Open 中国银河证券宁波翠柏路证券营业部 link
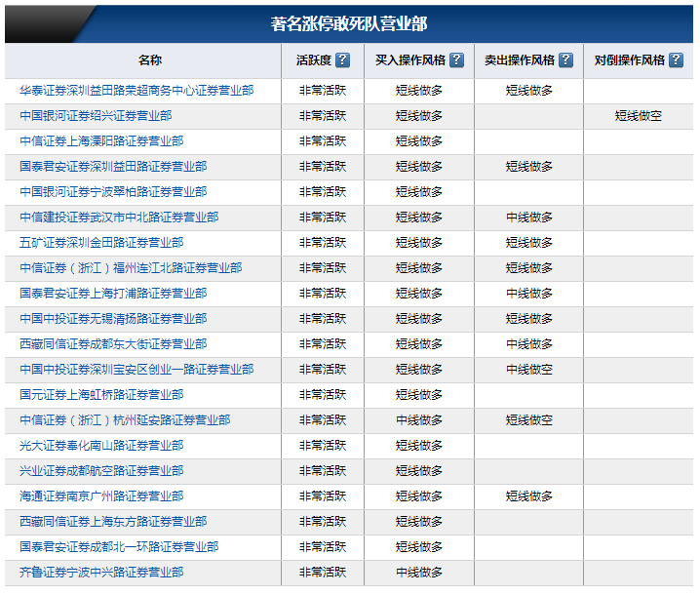 click(113, 192)
